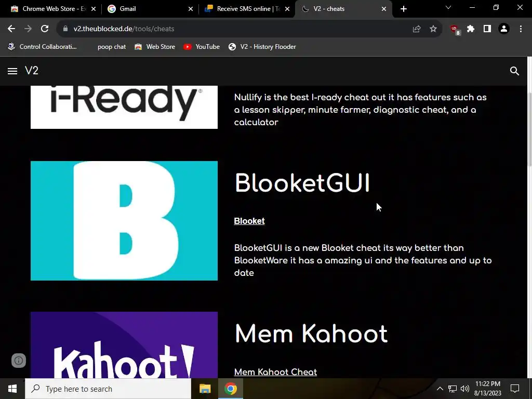The height and width of the screenshot is (399, 532).
Task: Open the network status tray icon
Action: pyautogui.click(x=453, y=389)
